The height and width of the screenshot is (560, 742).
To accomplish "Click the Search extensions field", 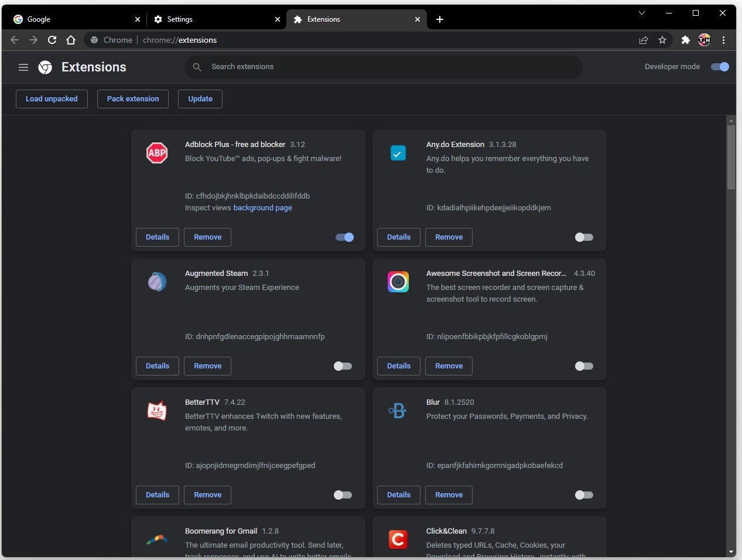I will [x=384, y=67].
